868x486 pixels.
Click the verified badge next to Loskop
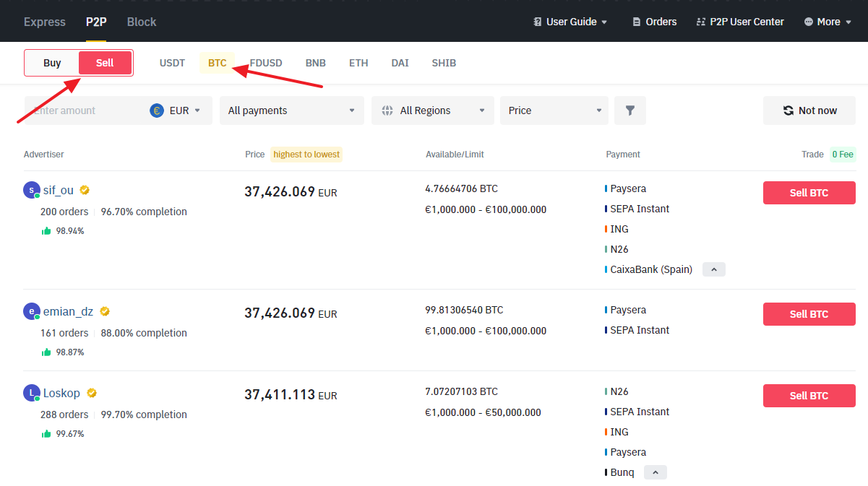(91, 393)
